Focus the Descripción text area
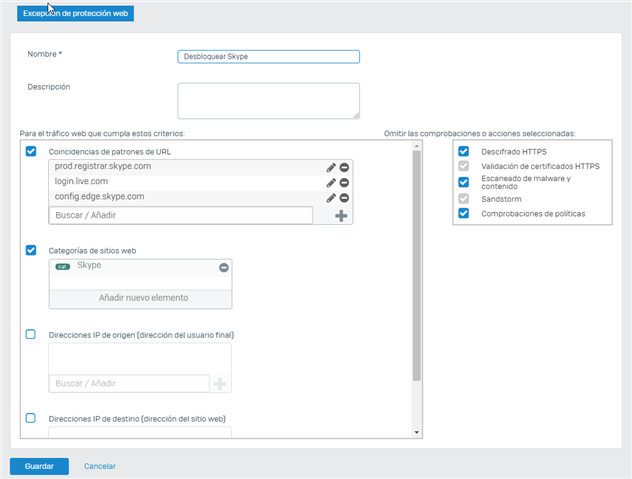The height and width of the screenshot is (479, 632). pos(268,101)
